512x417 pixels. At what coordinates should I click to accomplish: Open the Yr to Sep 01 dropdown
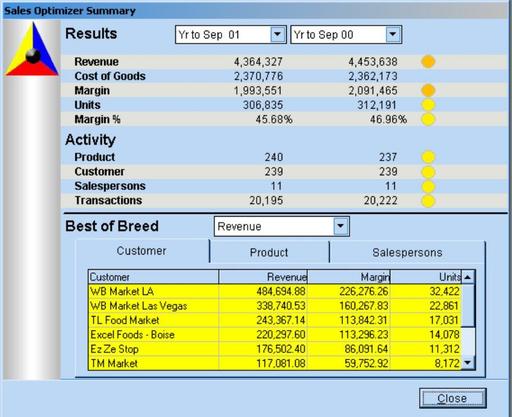(277, 34)
